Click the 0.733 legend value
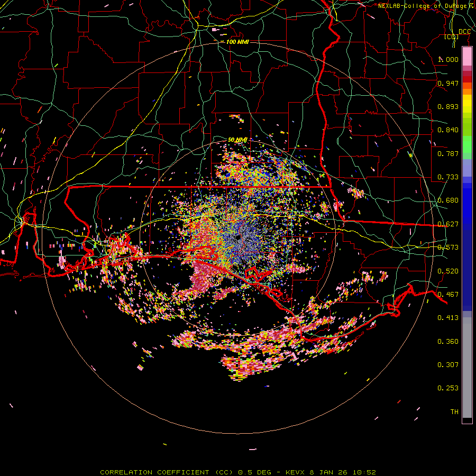The width and height of the screenshot is (476, 476). [x=448, y=177]
